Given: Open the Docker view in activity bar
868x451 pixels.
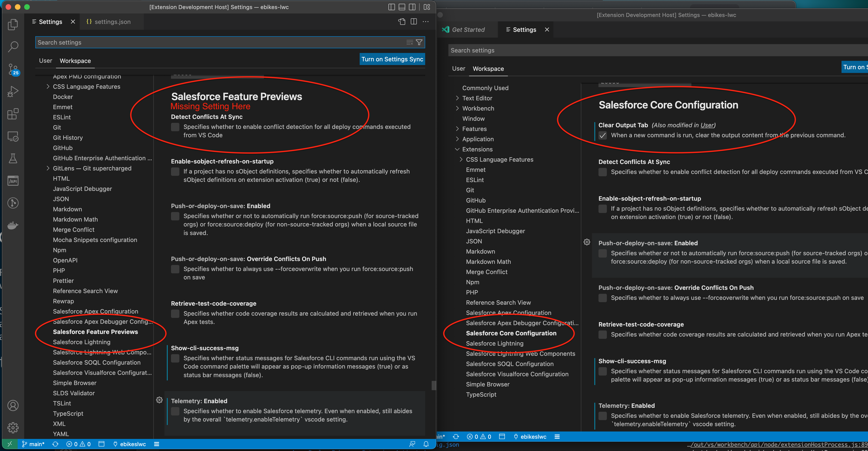Looking at the screenshot, I should point(13,225).
